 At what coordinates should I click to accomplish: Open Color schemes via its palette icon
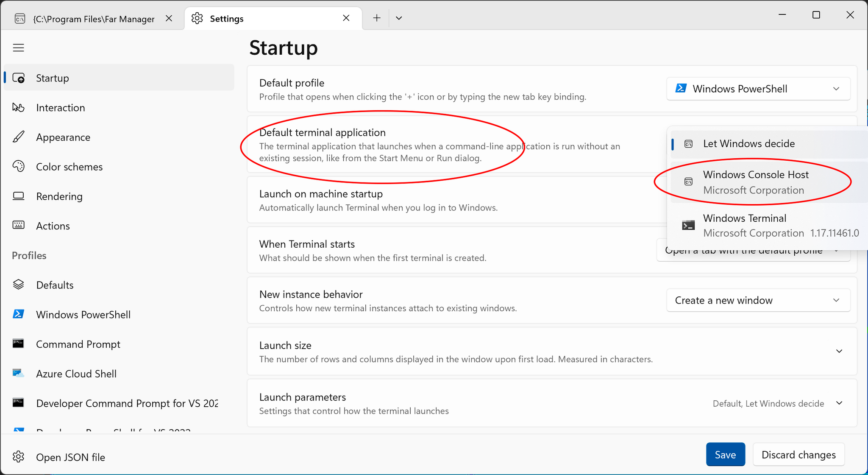click(19, 166)
